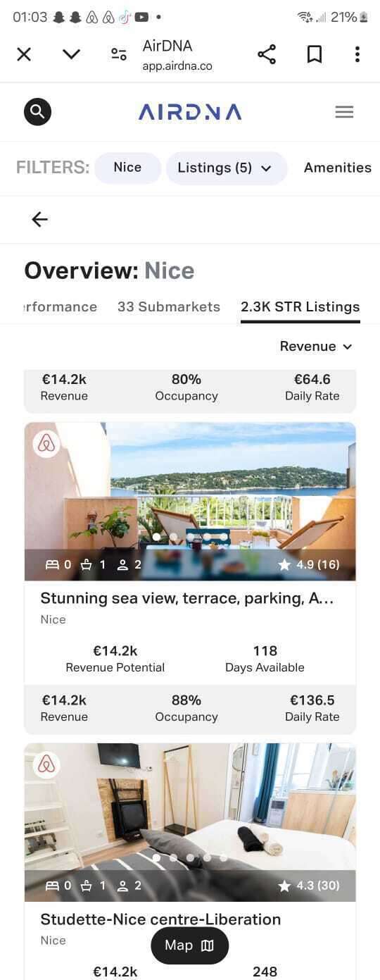Bookmark this page in the browser

(x=315, y=54)
